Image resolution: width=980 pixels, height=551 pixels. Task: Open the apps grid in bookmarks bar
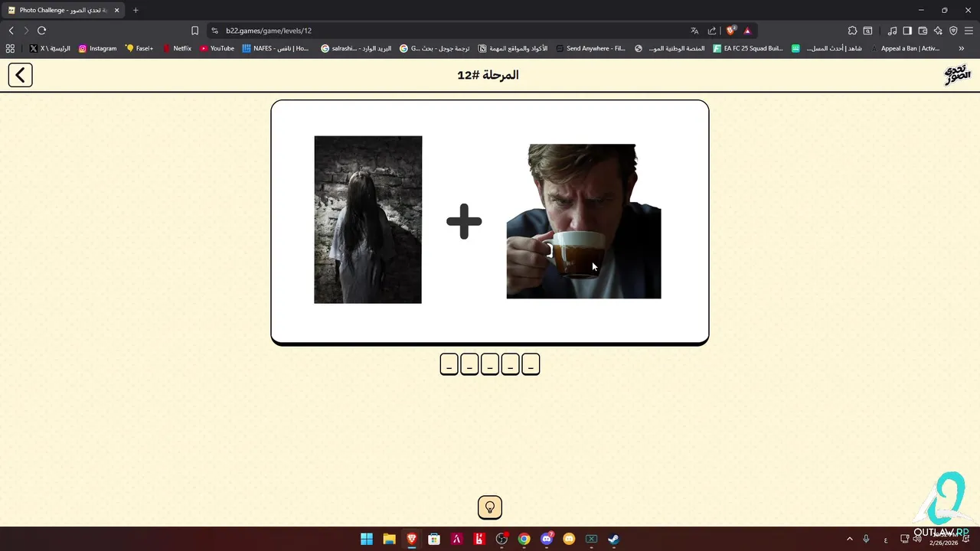[x=10, y=48]
